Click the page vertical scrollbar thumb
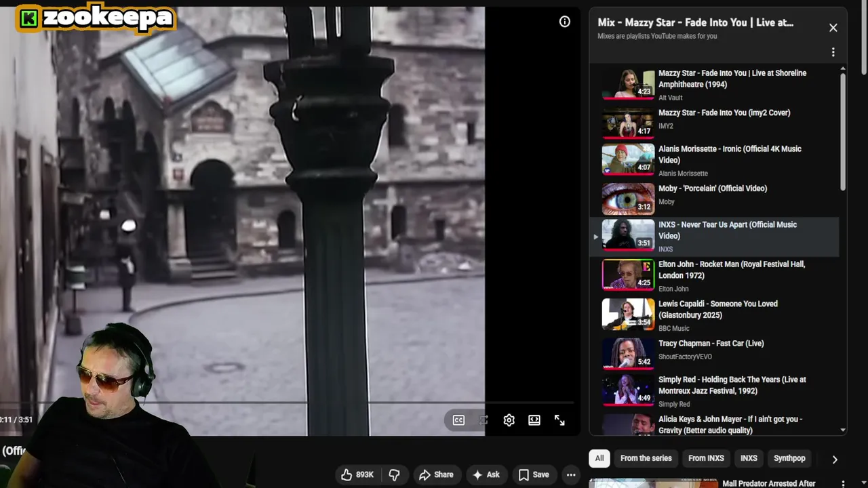This screenshot has height=488, width=868. coord(864,37)
